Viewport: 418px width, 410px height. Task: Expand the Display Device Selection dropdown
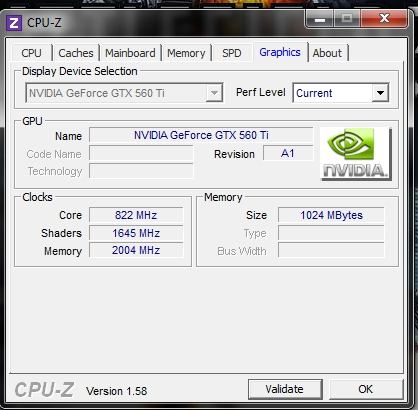click(x=214, y=93)
